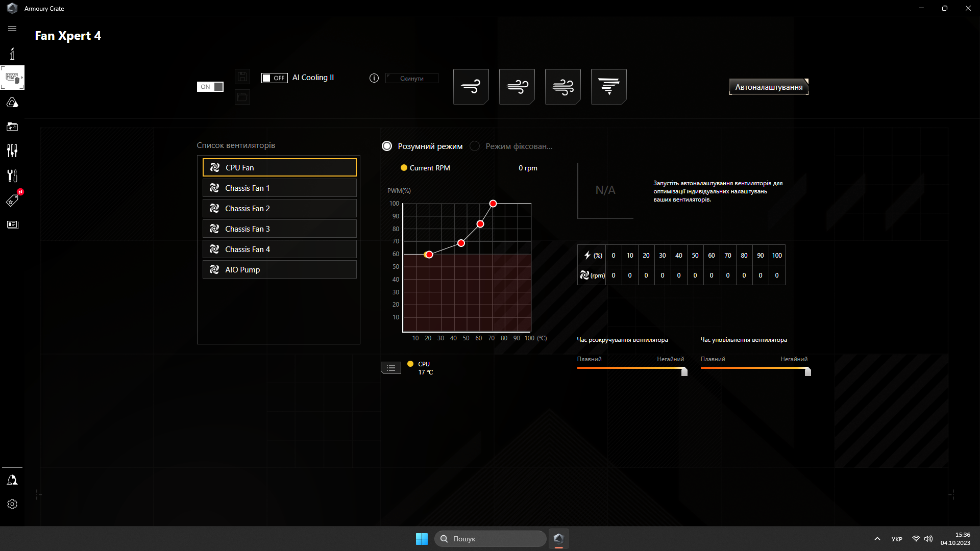Image resolution: width=980 pixels, height=551 pixels.
Task: Open settings via gear icon in sidebar
Action: [12, 504]
